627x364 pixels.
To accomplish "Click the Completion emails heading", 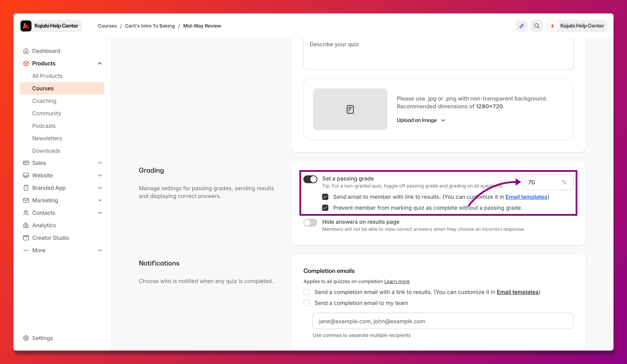I will click(329, 271).
